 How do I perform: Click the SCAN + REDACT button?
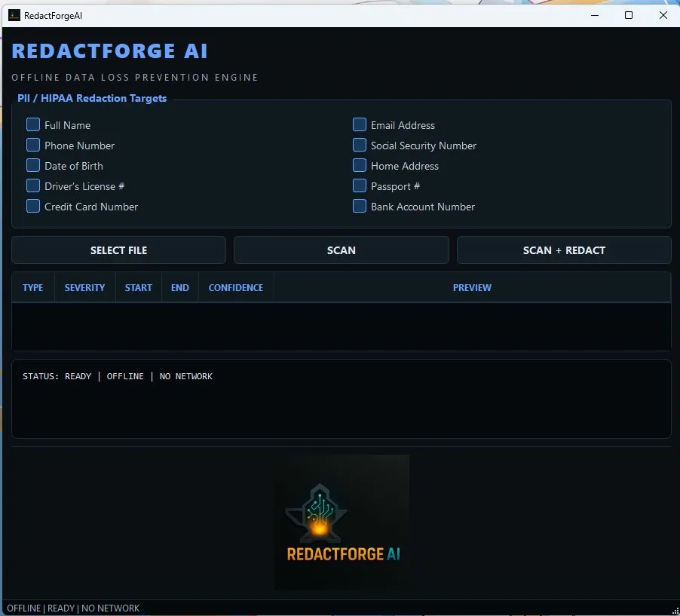click(564, 250)
